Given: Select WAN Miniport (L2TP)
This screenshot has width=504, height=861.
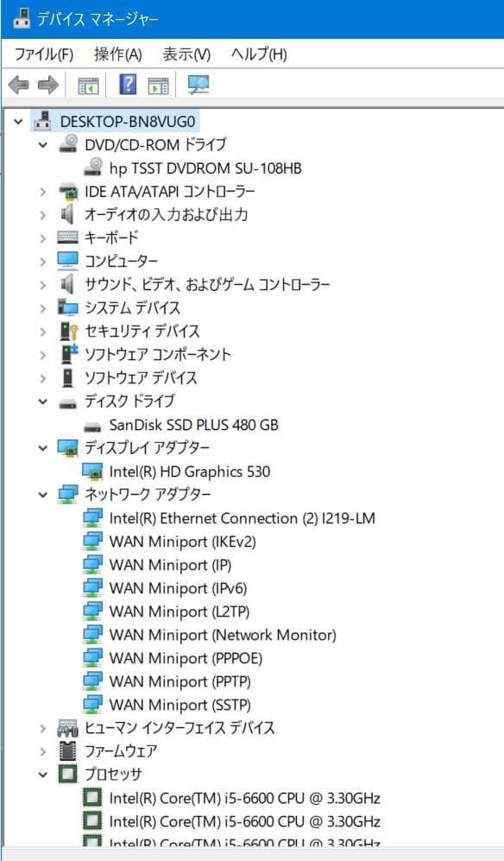Looking at the screenshot, I should pyautogui.click(x=180, y=611).
